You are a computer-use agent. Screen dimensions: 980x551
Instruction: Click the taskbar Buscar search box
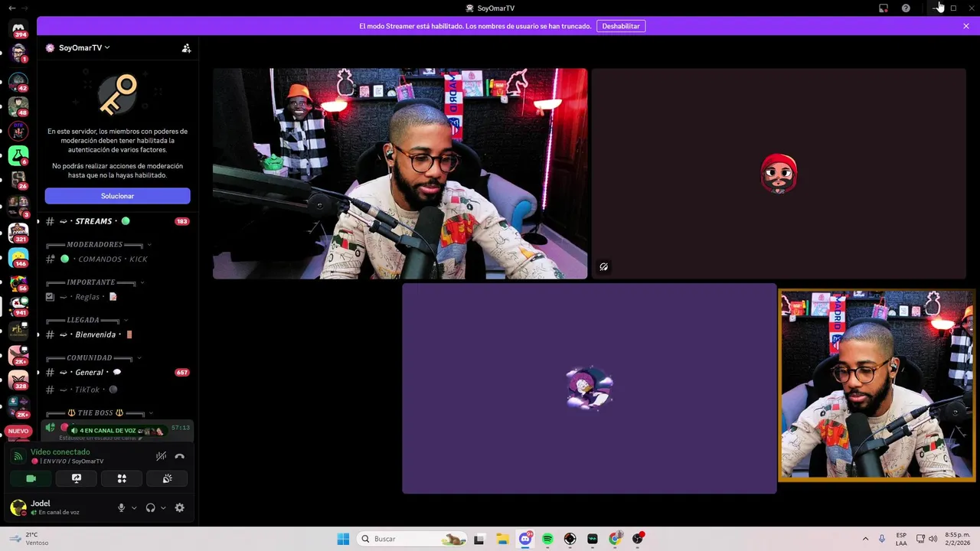413,539
